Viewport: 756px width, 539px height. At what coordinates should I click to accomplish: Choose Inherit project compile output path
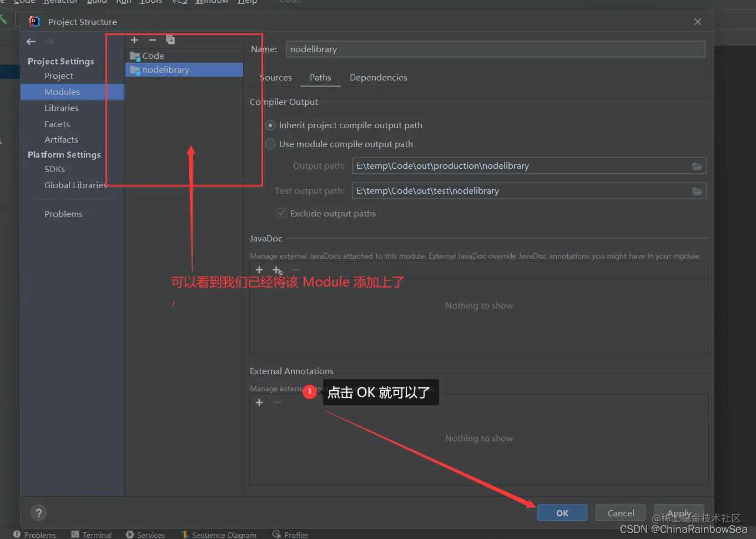tap(344, 125)
